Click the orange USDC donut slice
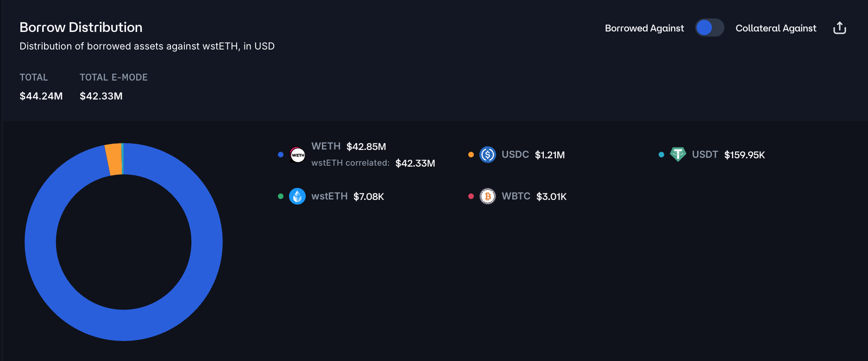Viewport: 868px width, 361px height. [114, 160]
